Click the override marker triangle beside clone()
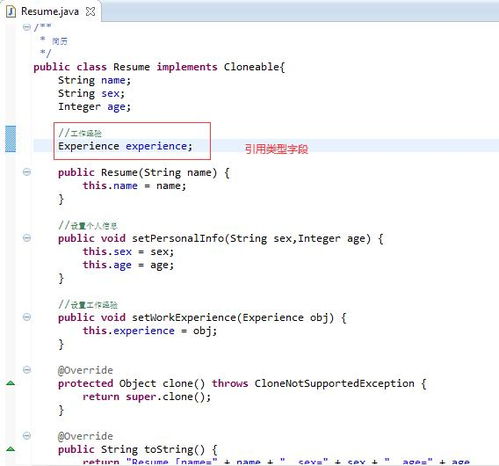Image resolution: width=499 pixels, height=466 pixels. 11,383
